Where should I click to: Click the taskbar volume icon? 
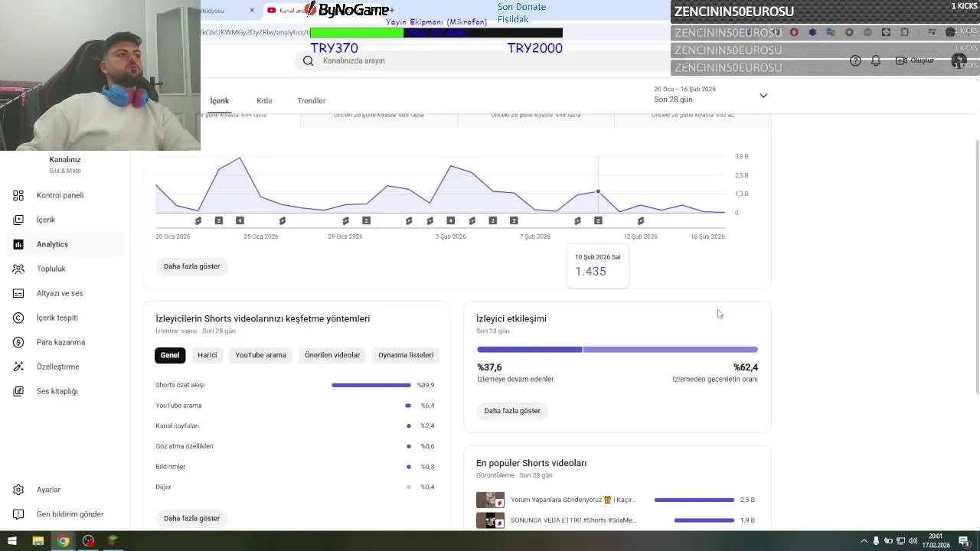tap(913, 541)
